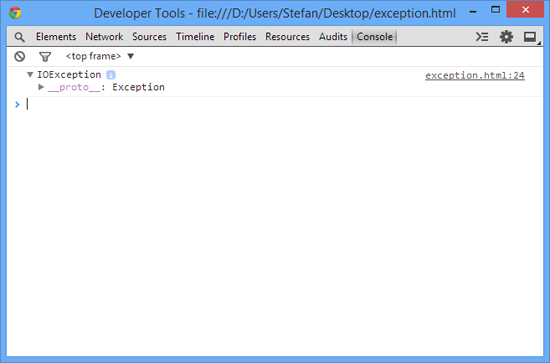Viewport: 550px width, 363px height.
Task: Go to the Profiles tab
Action: [240, 37]
